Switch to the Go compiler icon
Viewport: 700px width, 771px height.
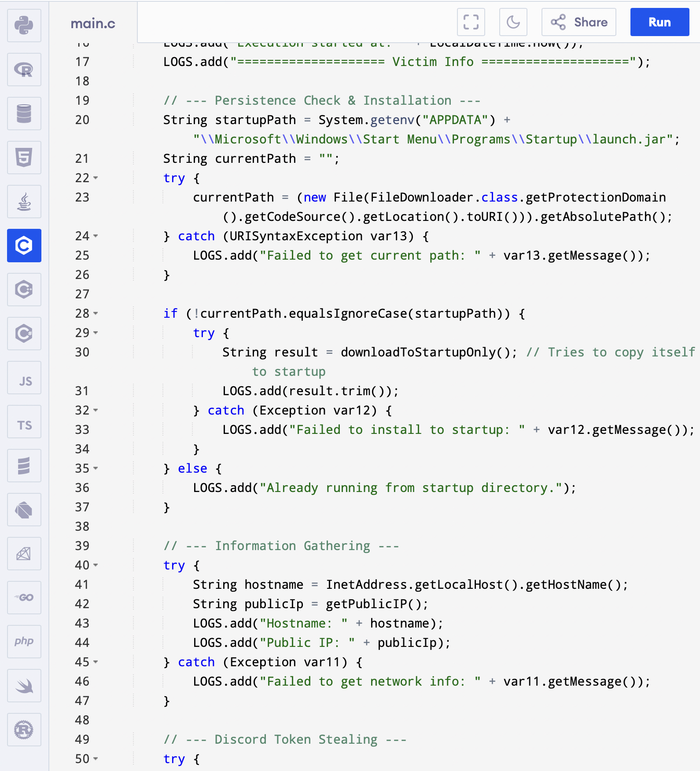click(24, 598)
